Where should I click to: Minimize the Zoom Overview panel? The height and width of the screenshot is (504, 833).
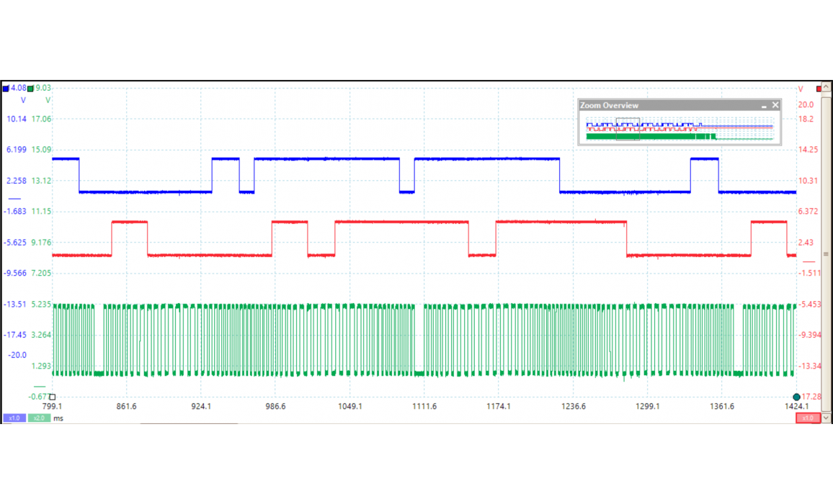(x=764, y=106)
